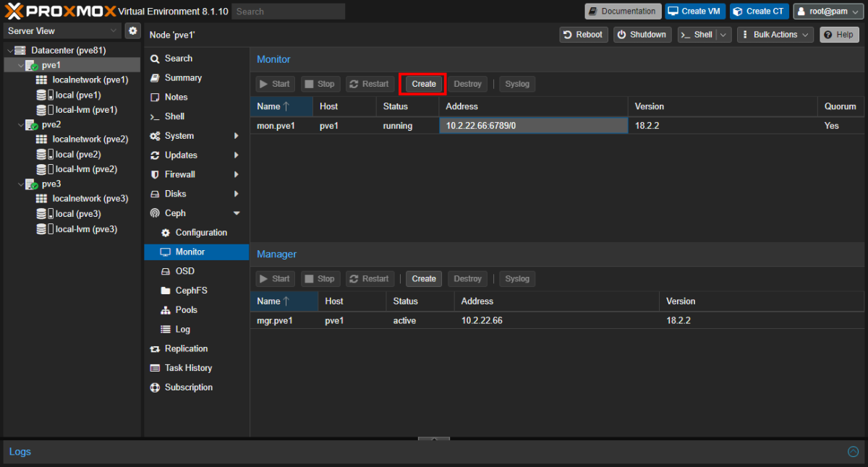Open the Bulk Actions dropdown

coord(775,35)
